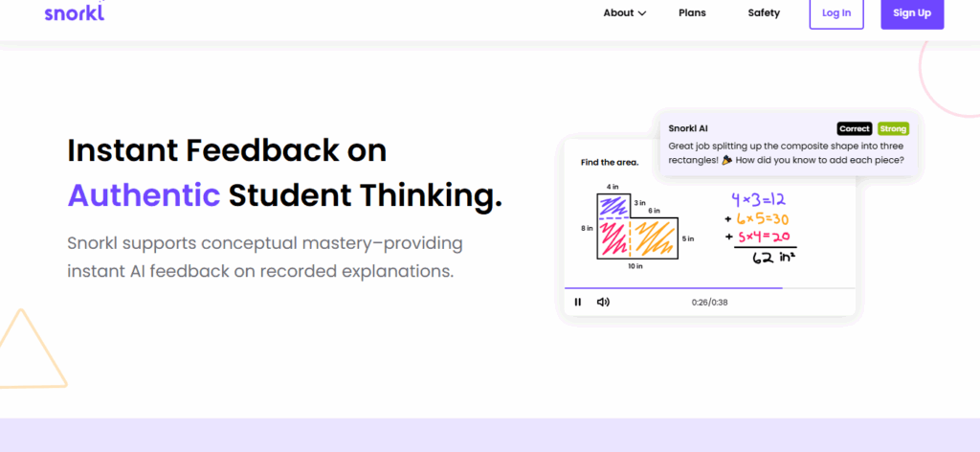The height and width of the screenshot is (452, 980).
Task: Click the orange shaded rectangle in diagram
Action: [655, 237]
